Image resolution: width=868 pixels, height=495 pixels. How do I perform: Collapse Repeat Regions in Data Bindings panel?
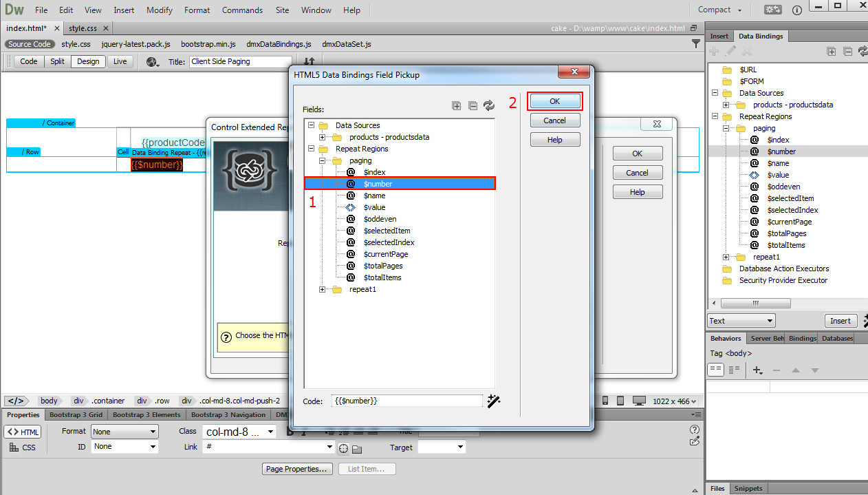tap(715, 116)
